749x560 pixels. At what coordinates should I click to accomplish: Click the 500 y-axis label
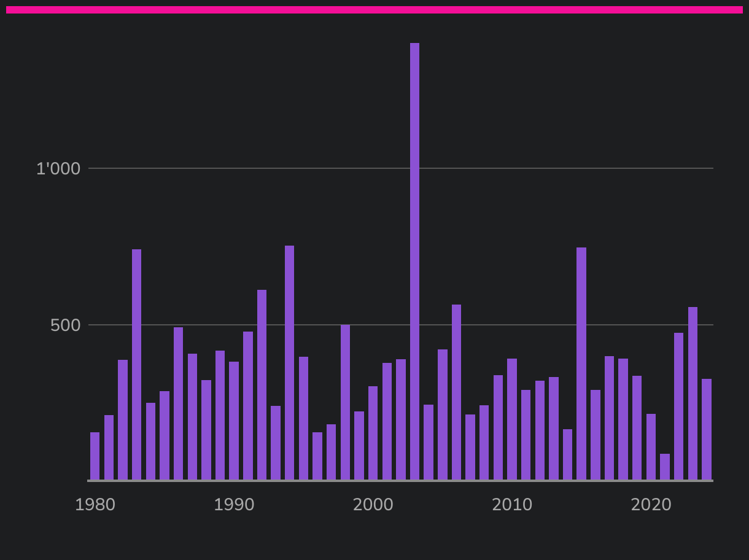pyautogui.click(x=66, y=325)
